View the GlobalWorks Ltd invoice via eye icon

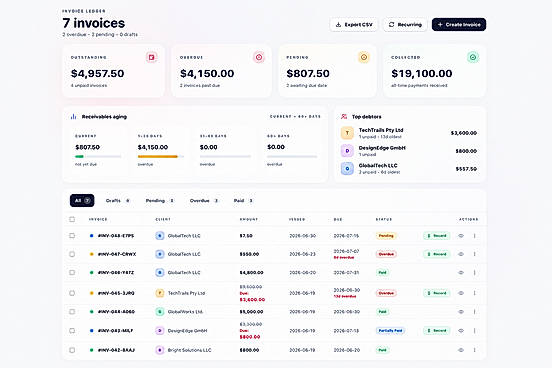pyautogui.click(x=461, y=312)
